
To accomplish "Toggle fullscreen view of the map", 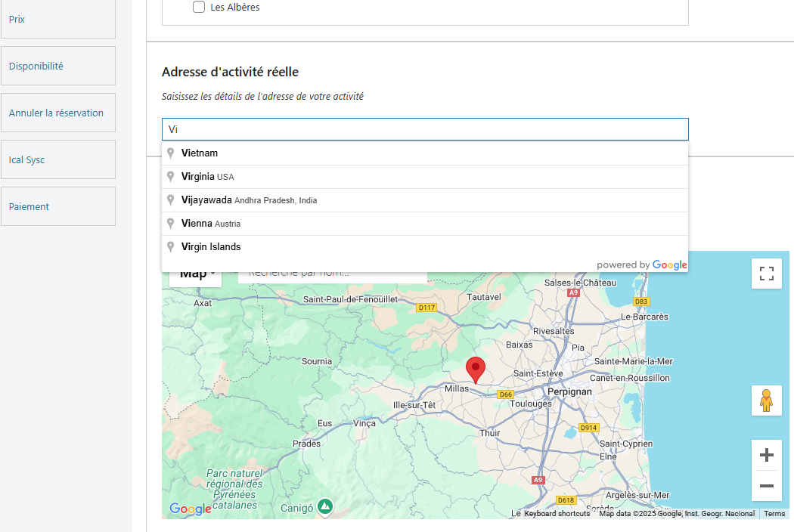I will point(767,274).
